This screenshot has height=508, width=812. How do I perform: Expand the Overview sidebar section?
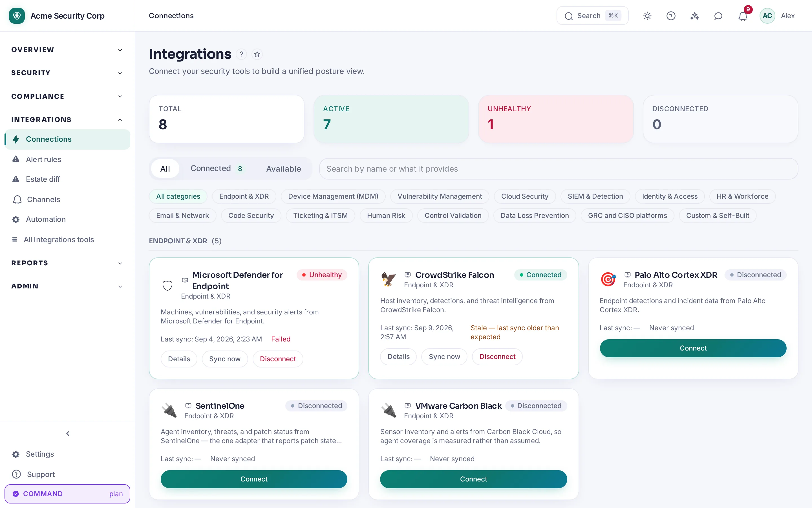67,50
